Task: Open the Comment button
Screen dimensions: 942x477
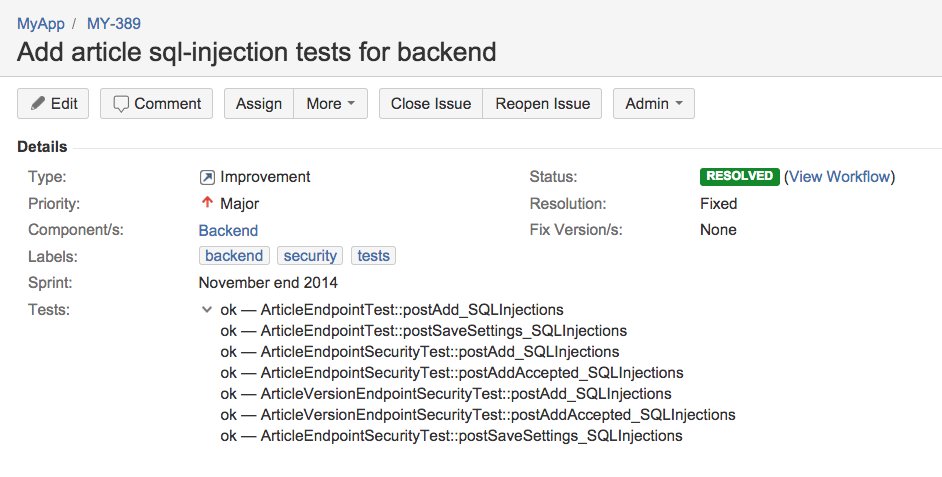Action: [x=156, y=104]
